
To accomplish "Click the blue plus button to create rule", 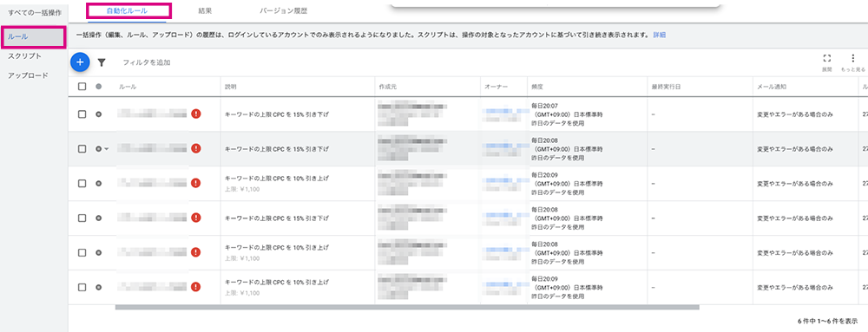I will click(x=80, y=62).
